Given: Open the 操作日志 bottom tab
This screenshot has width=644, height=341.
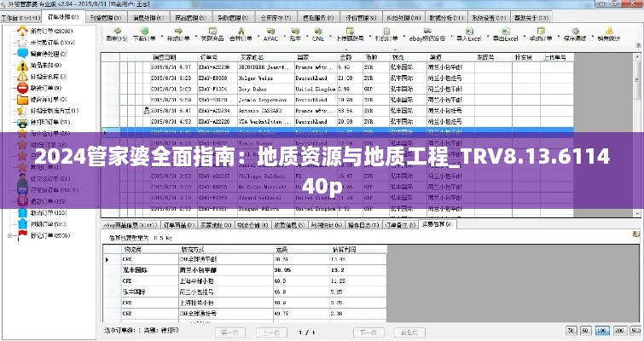Looking at the screenshot, I should (363, 225).
